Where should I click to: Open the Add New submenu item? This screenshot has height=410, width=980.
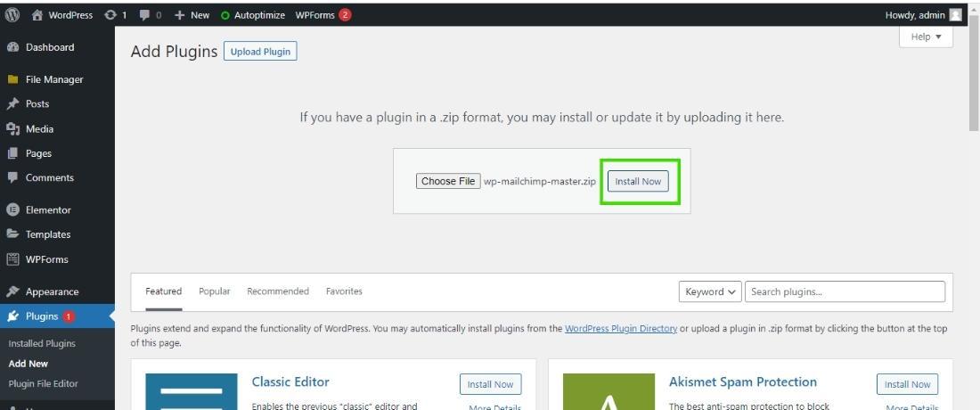pos(29,363)
